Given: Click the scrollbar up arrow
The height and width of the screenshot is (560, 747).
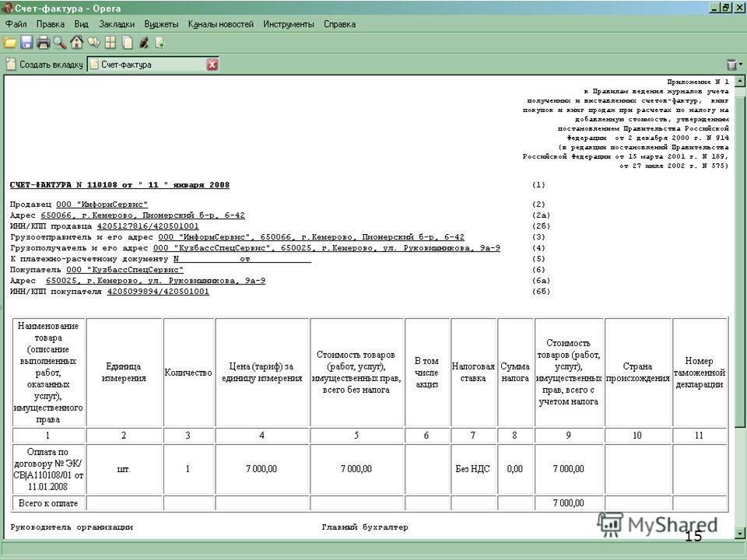Looking at the screenshot, I should point(739,81).
